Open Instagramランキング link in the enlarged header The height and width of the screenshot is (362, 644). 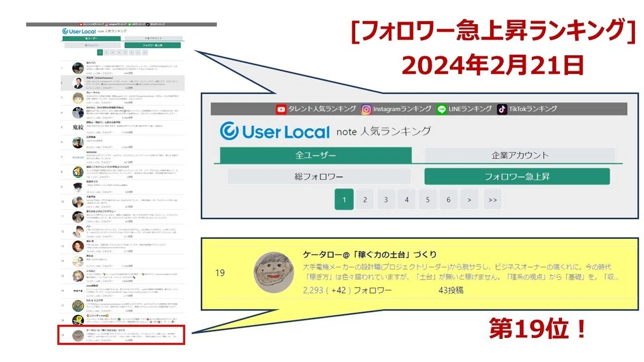point(402,109)
